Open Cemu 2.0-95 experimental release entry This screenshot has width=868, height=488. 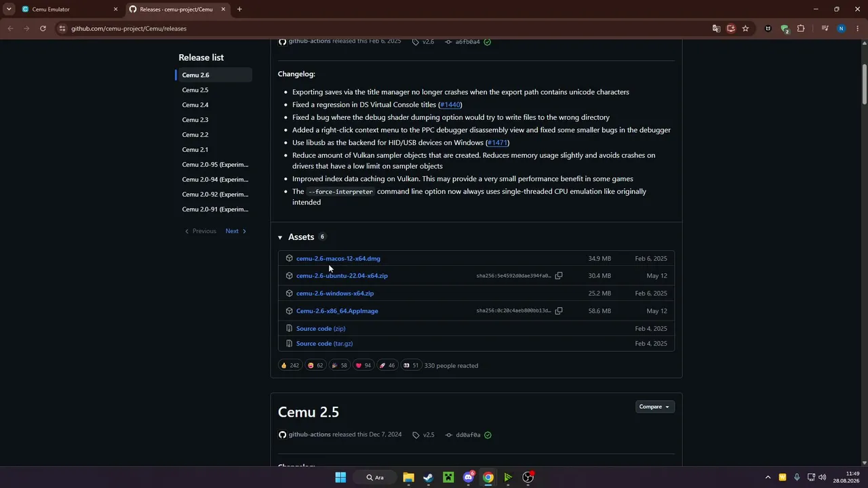pos(214,165)
